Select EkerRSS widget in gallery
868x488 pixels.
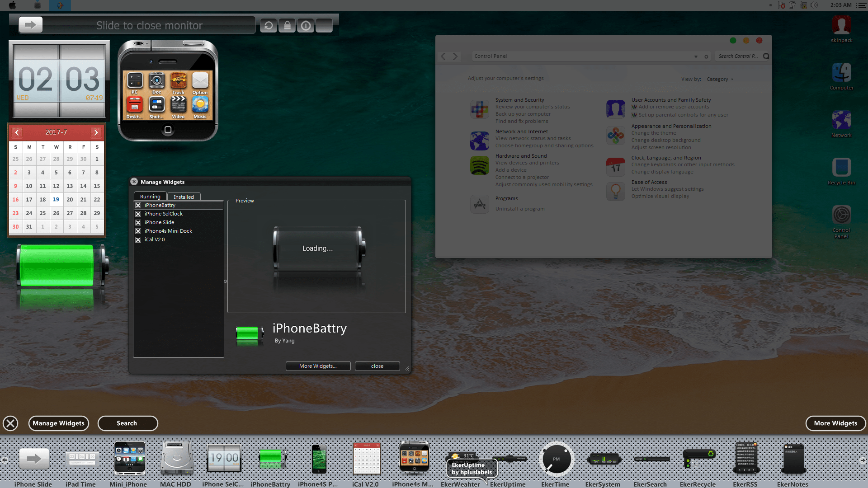coord(746,458)
